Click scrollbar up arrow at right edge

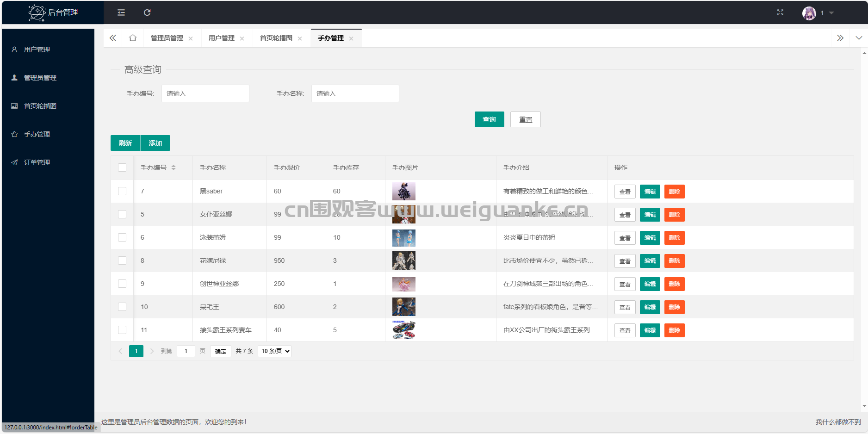[x=864, y=53]
